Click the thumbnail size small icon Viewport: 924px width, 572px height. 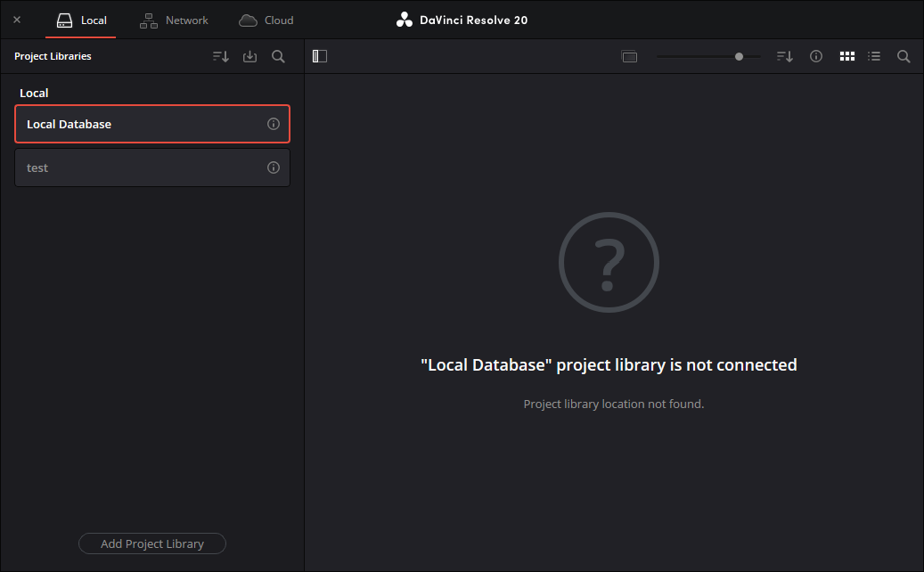click(x=629, y=56)
